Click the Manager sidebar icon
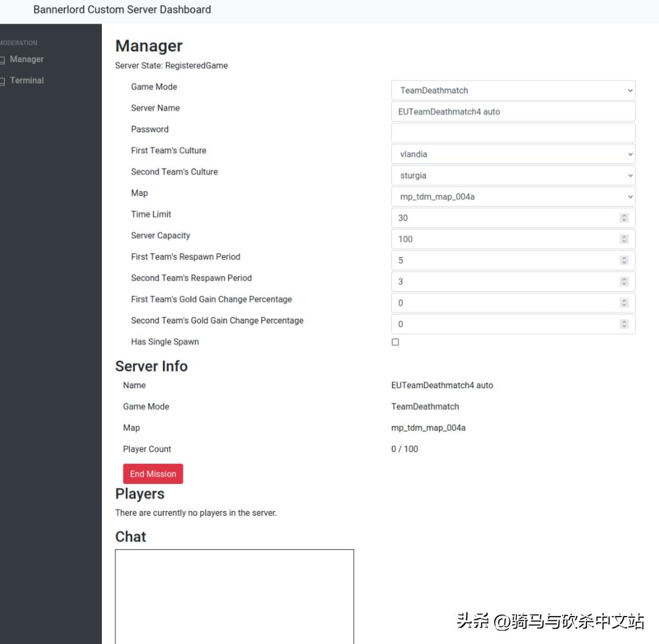Viewport: 659px width, 644px height. (x=2, y=60)
